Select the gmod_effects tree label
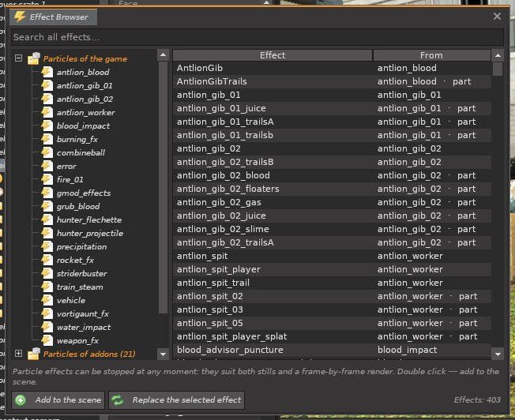 (84, 193)
